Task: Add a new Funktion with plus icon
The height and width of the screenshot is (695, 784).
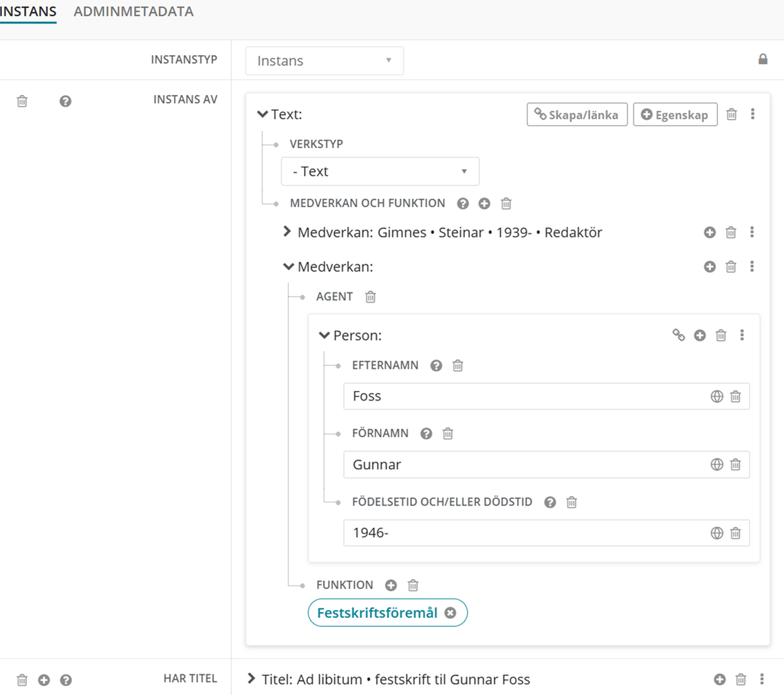Action: coord(391,585)
